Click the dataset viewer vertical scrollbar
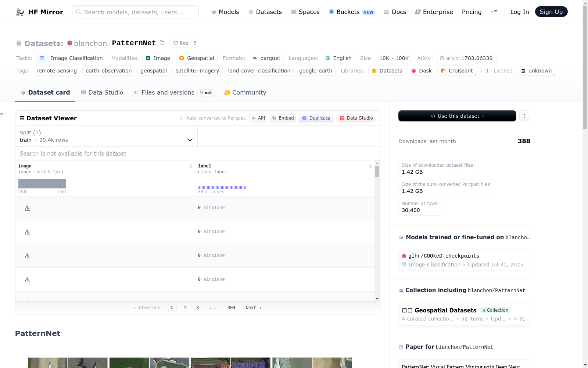The image size is (588, 368). click(377, 171)
